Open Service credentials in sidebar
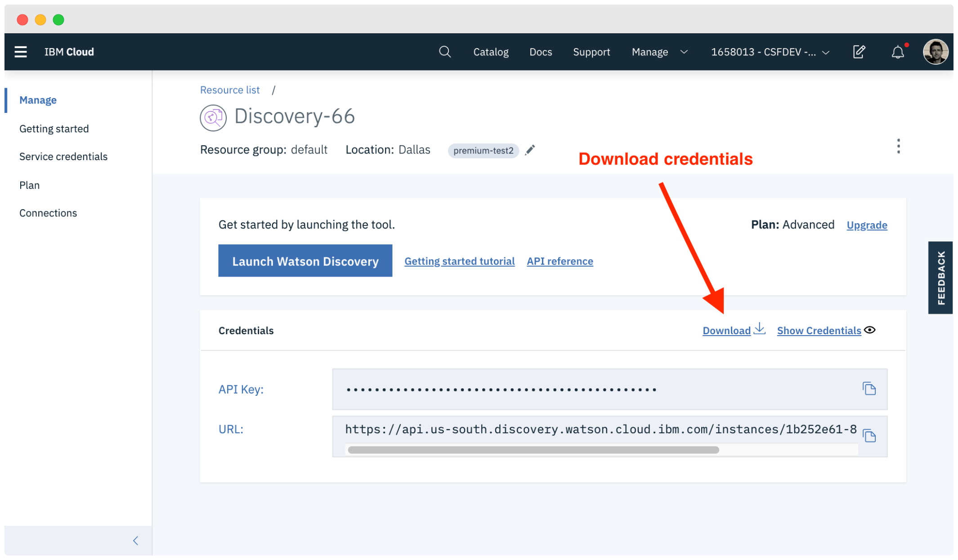The image size is (958, 560). [63, 157]
